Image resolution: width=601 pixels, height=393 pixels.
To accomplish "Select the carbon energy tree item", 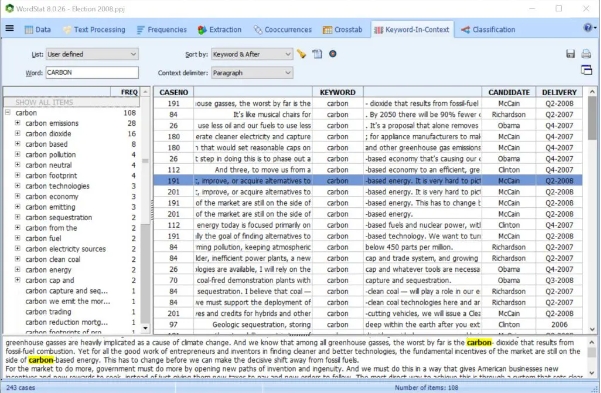I will (x=48, y=270).
